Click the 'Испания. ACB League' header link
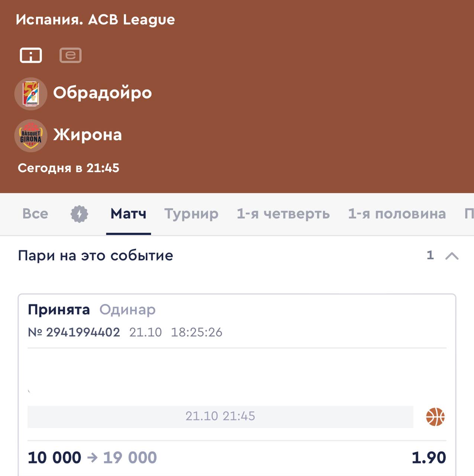 click(x=96, y=20)
